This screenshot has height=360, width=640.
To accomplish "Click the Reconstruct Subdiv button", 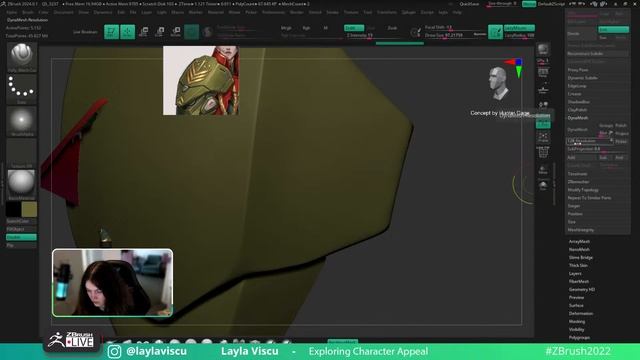I will pyautogui.click(x=597, y=54).
